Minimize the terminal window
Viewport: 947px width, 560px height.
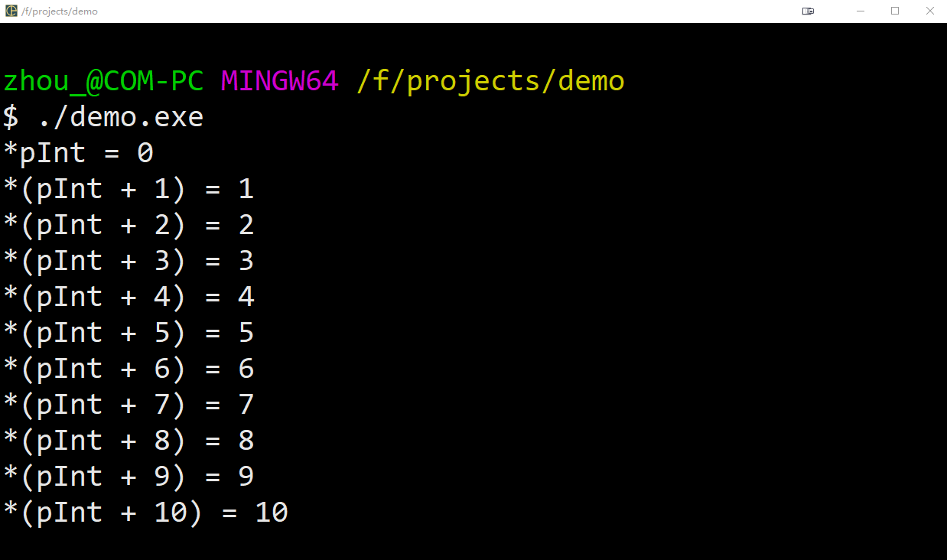pos(861,11)
